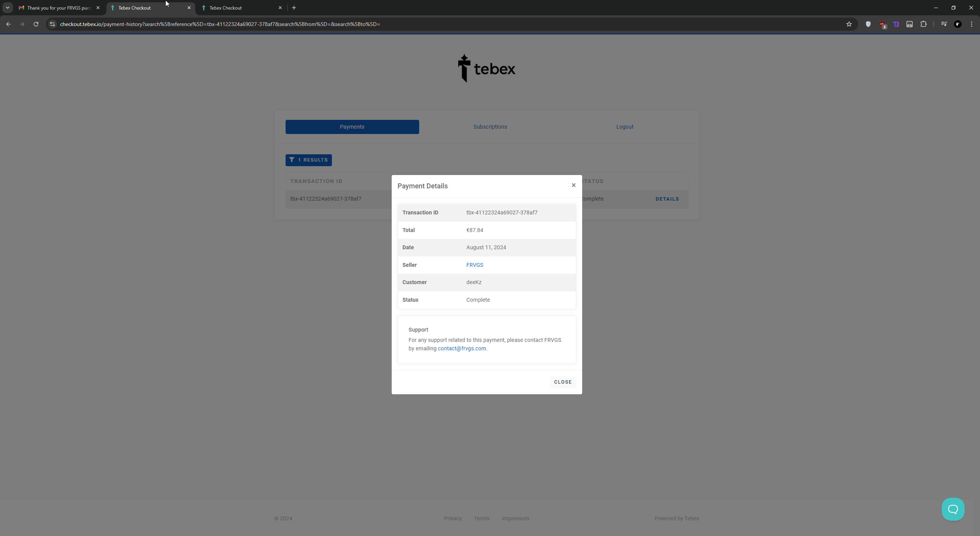This screenshot has width=980, height=536.
Task: Go back to previous page
Action: coord(8,24)
